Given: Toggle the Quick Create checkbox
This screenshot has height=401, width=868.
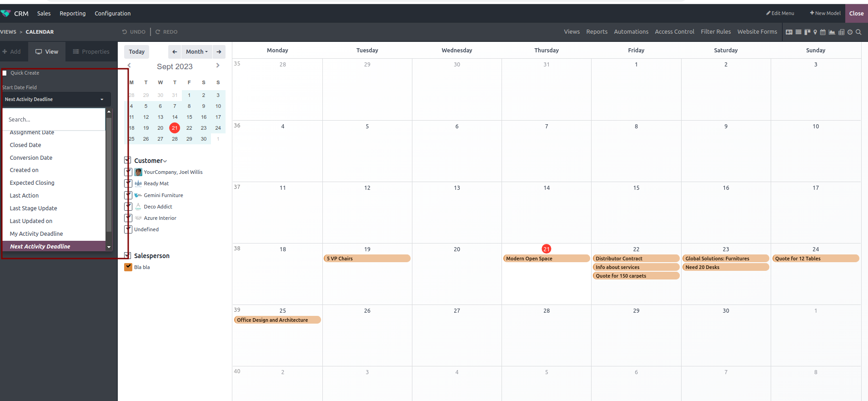Looking at the screenshot, I should click(x=5, y=73).
